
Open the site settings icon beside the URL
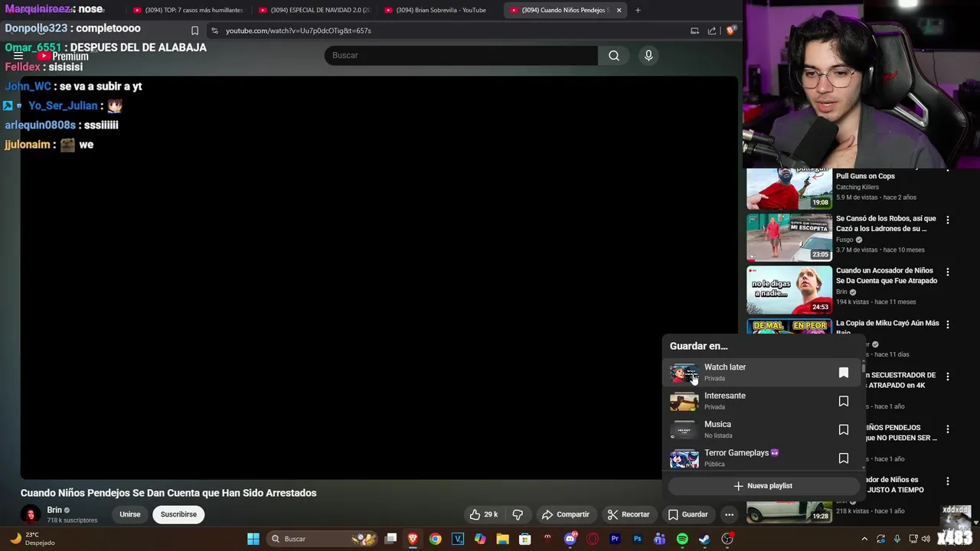[214, 31]
